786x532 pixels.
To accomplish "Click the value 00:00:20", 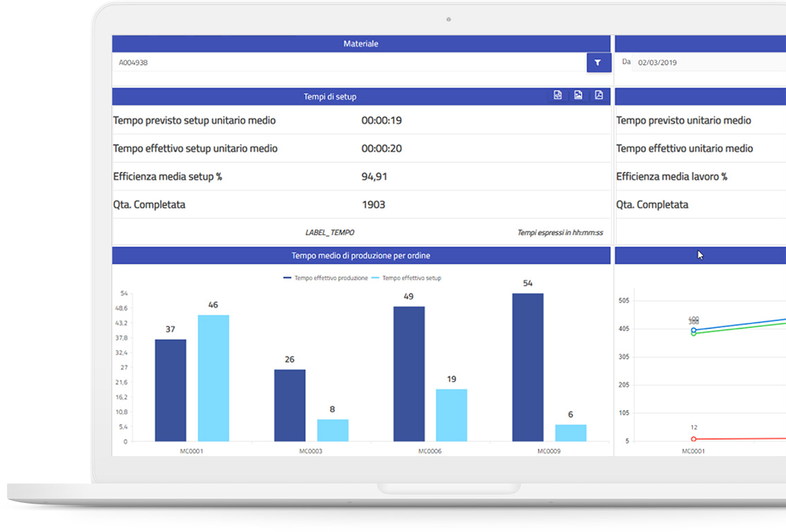I will tap(381, 148).
